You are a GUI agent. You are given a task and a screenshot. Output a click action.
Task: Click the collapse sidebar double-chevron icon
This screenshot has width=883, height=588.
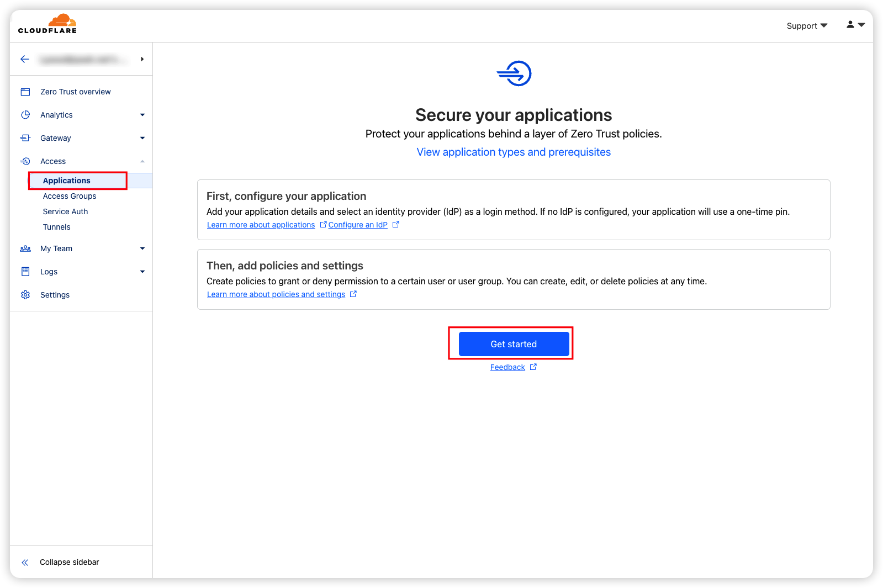click(25, 562)
